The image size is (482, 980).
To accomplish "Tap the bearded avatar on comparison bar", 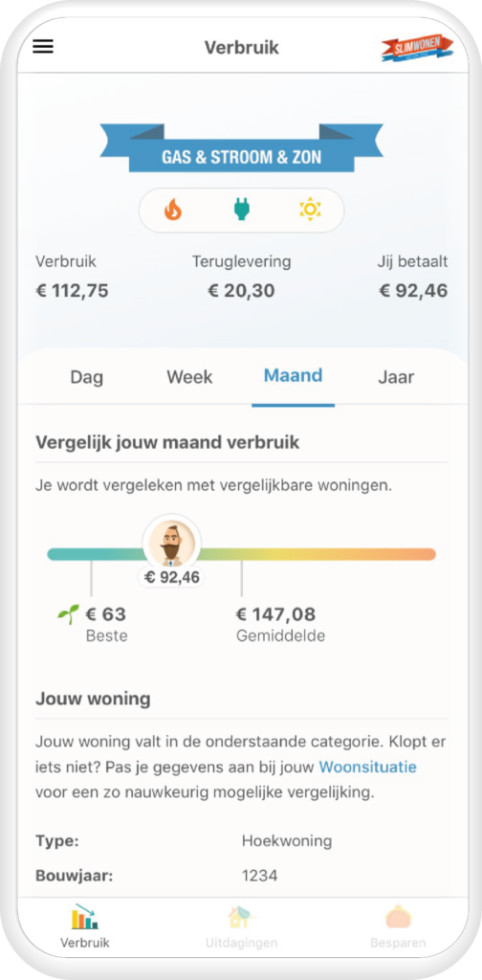I will pos(172,544).
